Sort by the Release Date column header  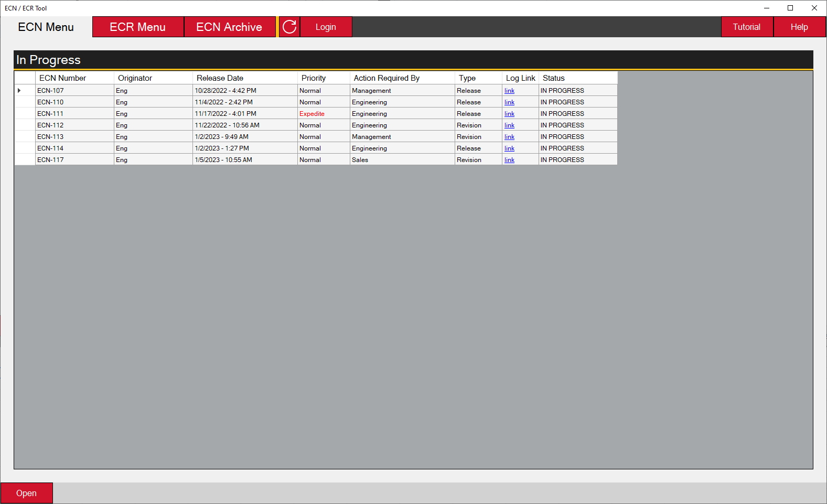[244, 78]
